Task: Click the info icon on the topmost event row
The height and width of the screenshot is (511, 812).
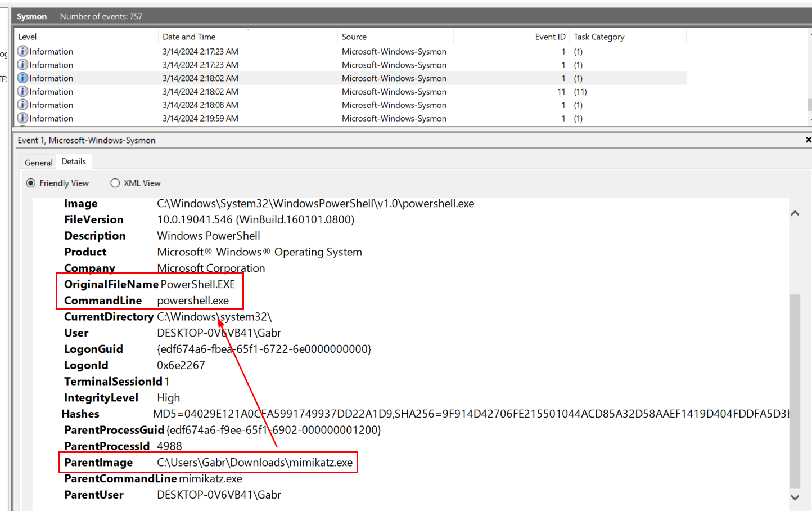Action: click(x=22, y=51)
